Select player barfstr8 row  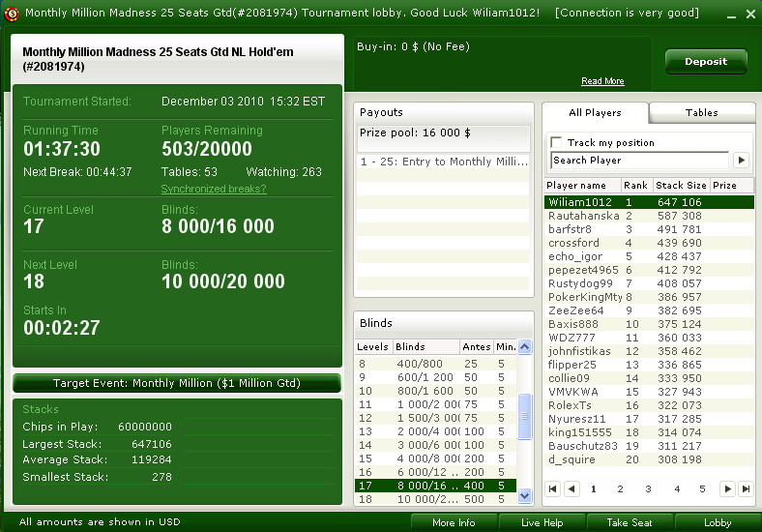click(x=649, y=229)
